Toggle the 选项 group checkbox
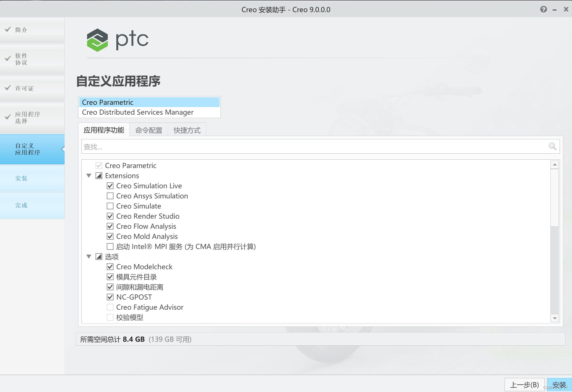The width and height of the screenshot is (572, 392). 99,257
